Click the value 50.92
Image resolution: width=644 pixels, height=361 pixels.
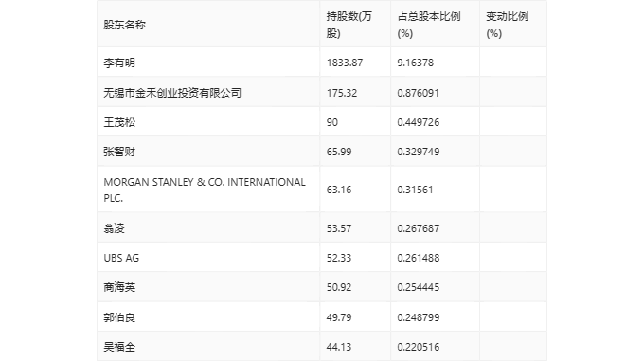click(339, 287)
